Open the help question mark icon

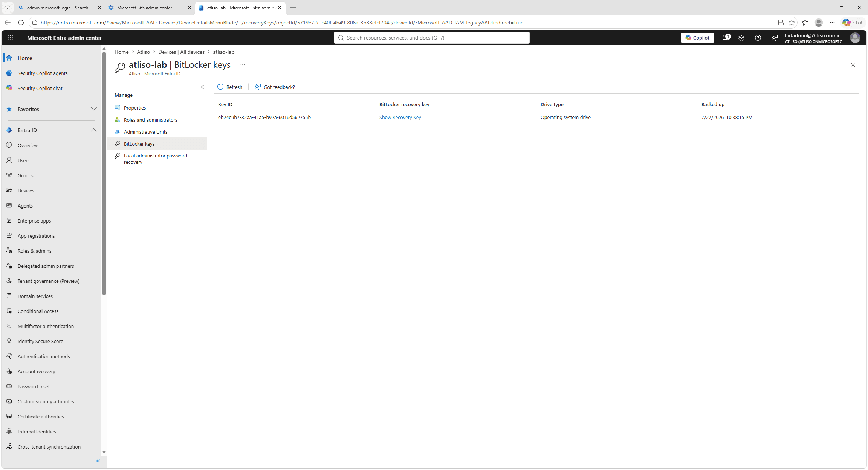coord(758,38)
